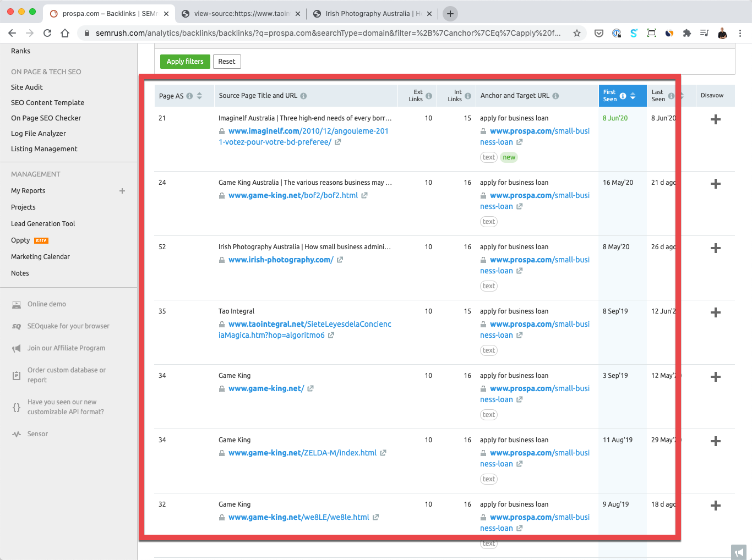752x560 pixels.
Task: Open Marketing Calendar in sidebar
Action: (40, 257)
